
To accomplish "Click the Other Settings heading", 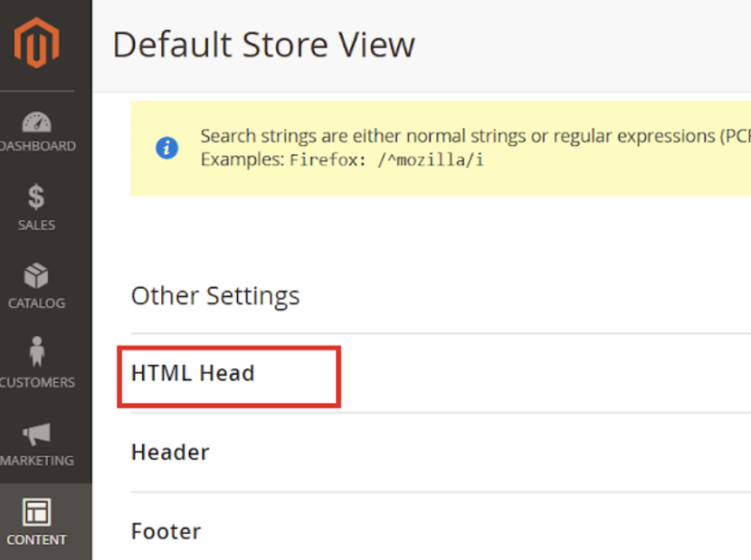I will pyautogui.click(x=215, y=296).
